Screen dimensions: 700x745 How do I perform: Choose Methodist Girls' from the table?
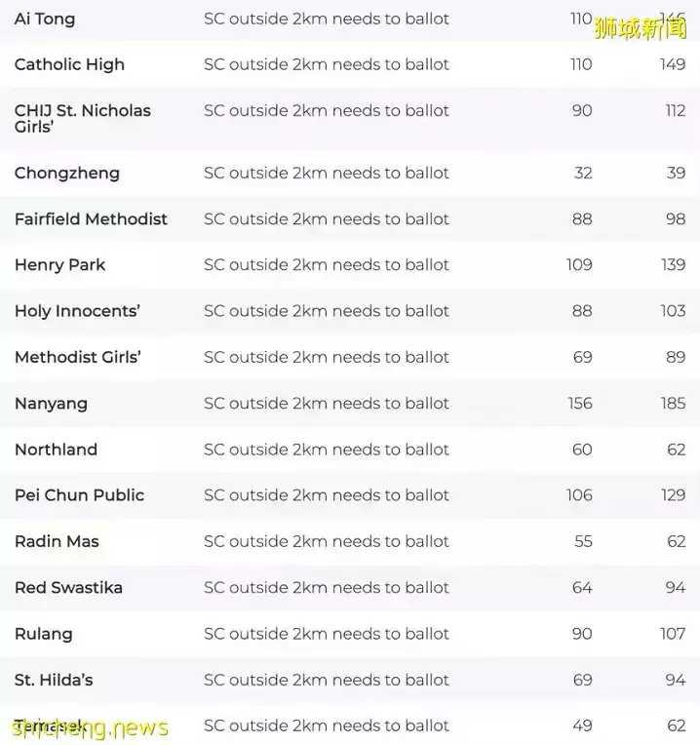tap(78, 357)
